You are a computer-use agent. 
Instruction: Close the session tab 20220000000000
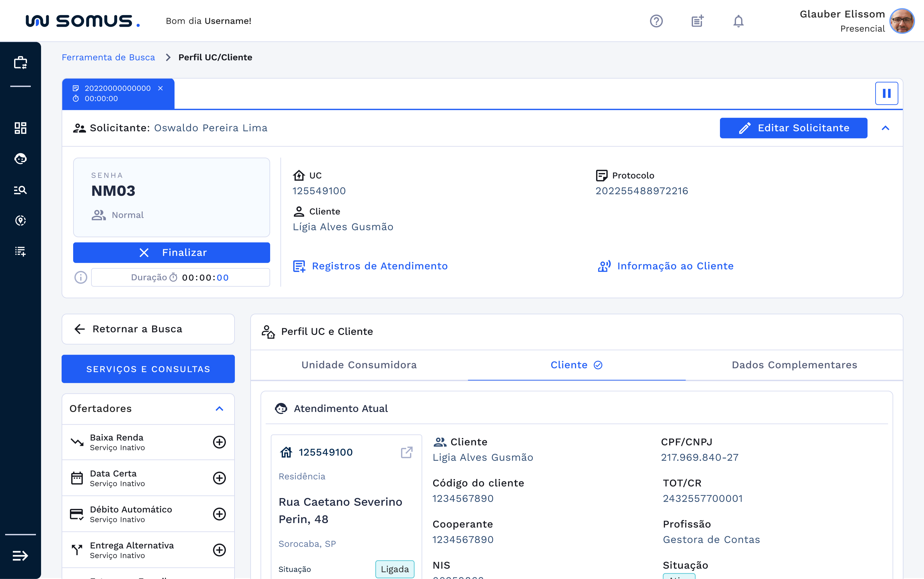pyautogui.click(x=160, y=88)
